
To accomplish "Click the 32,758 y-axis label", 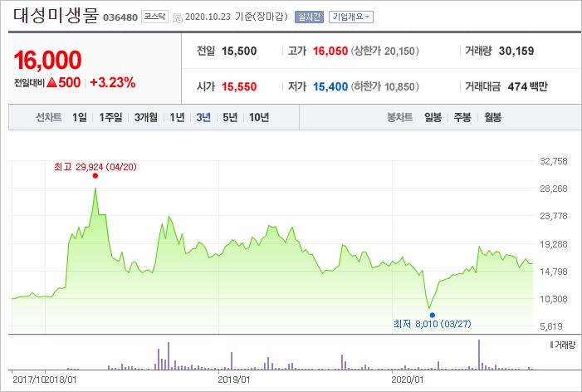I will (554, 161).
